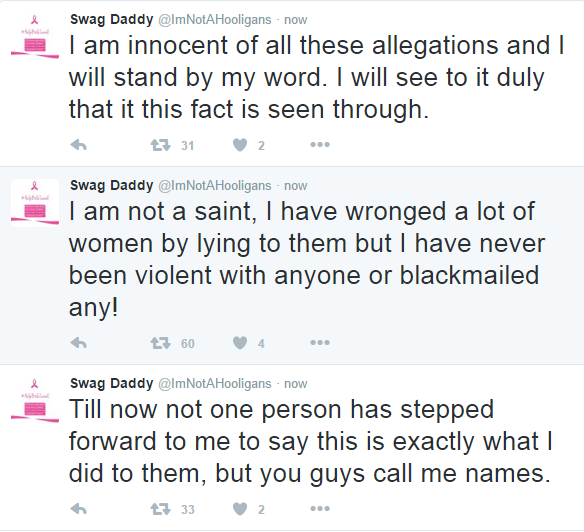Click the @ImNotAHooligans handle on the second tweet

[x=215, y=186]
